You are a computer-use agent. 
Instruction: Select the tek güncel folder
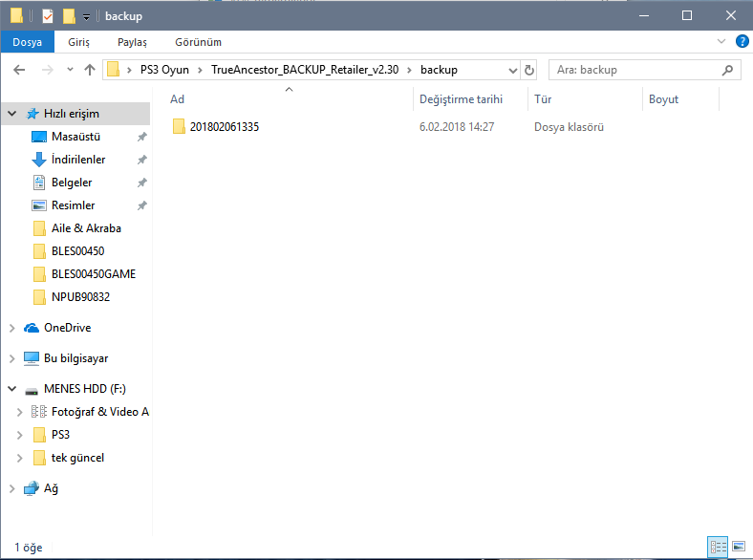pos(77,458)
